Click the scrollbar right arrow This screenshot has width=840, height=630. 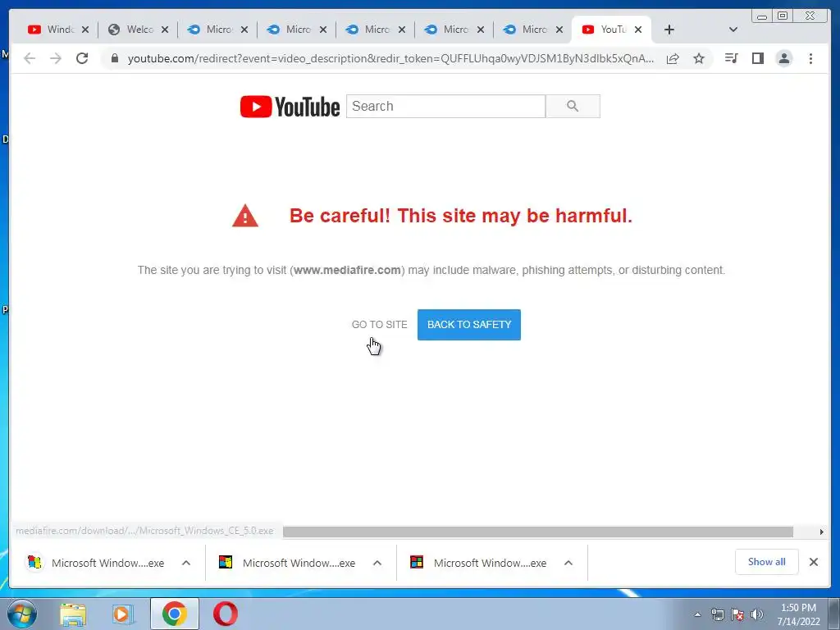coord(821,532)
